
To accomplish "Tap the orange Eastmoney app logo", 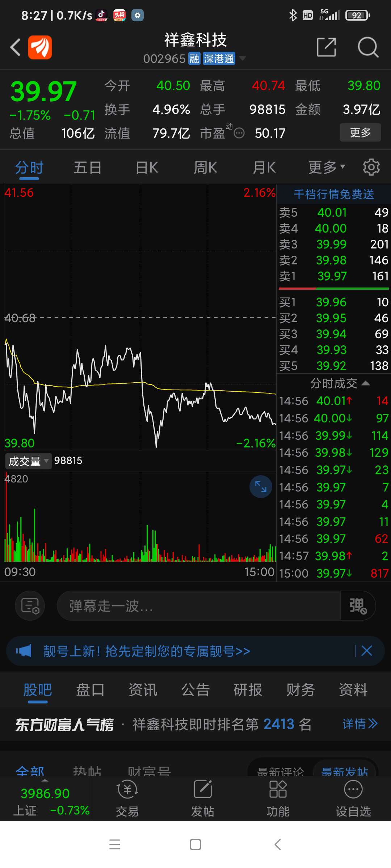I will coord(40,47).
